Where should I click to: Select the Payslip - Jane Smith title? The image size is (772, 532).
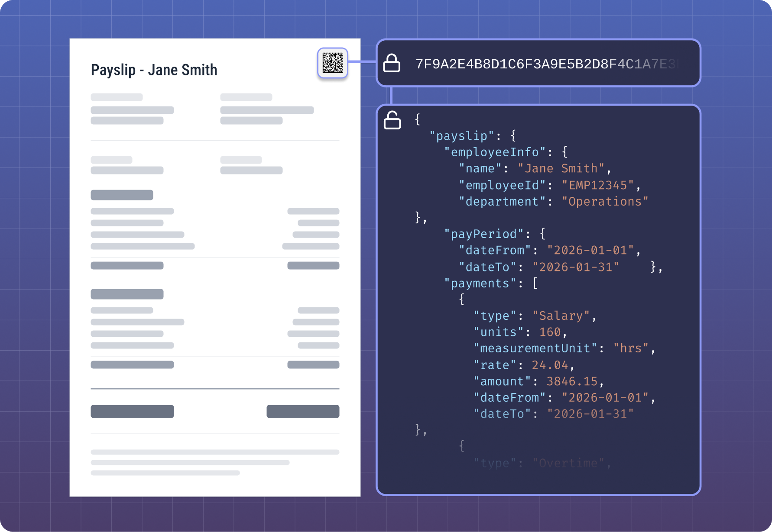click(x=154, y=69)
